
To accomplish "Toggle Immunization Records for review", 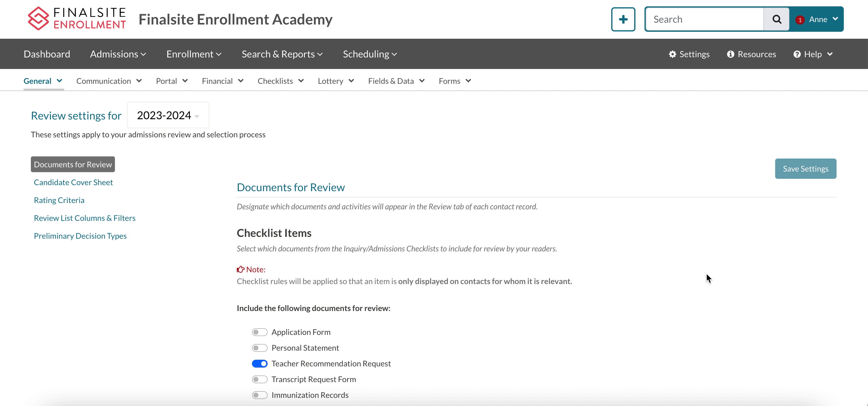I will coord(259,395).
